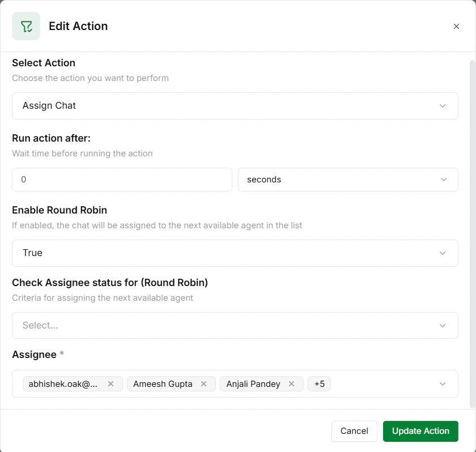Open the Select Action dropdown
This screenshot has width=476, height=452.
pyautogui.click(x=235, y=105)
